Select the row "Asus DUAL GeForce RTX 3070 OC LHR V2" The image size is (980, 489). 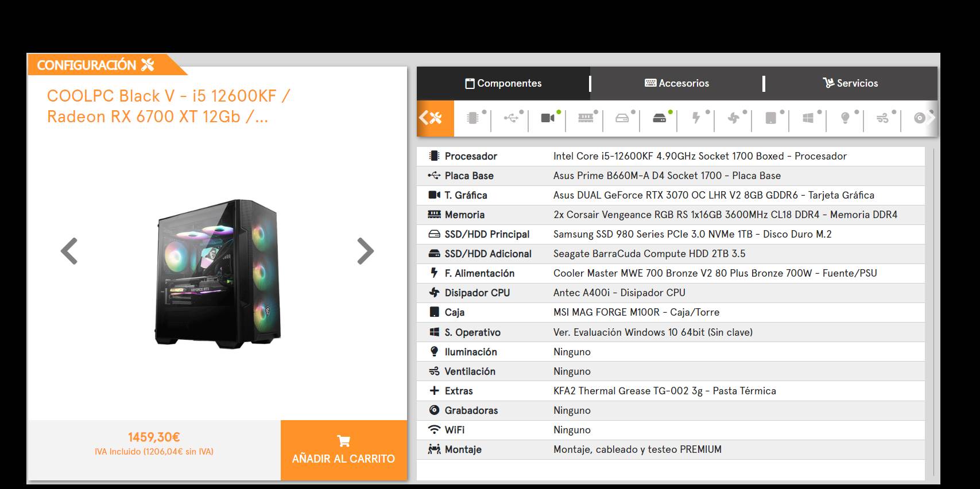point(671,195)
